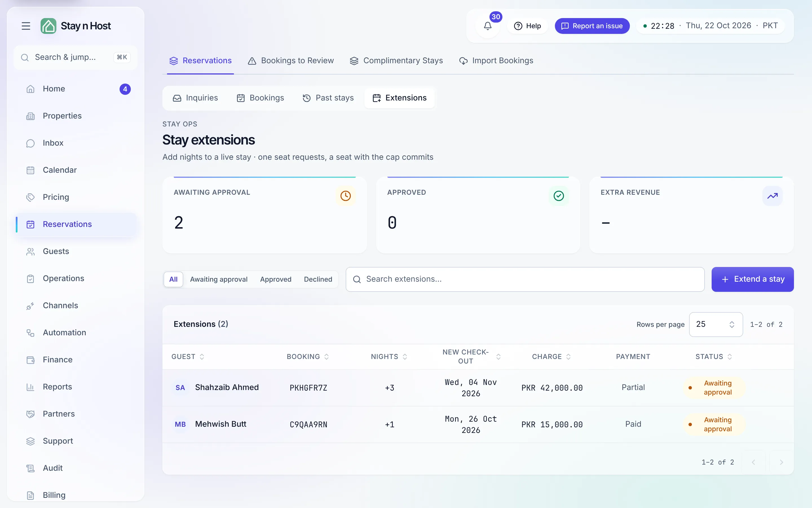812x508 pixels.
Task: Click Report an issue button
Action: [x=592, y=26]
